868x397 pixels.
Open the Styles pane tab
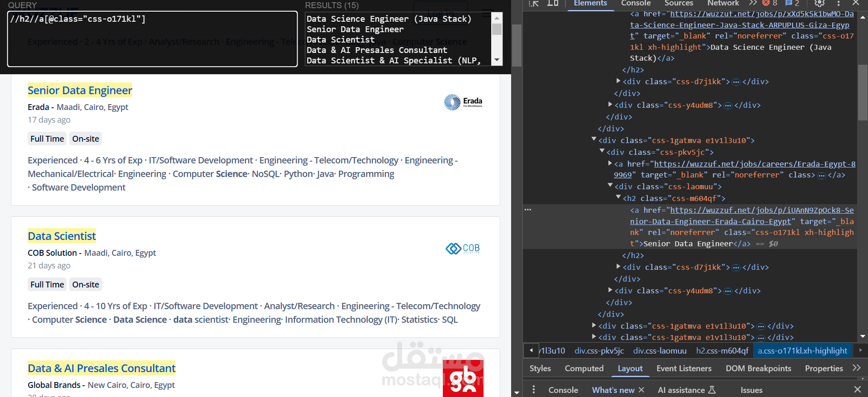point(540,368)
